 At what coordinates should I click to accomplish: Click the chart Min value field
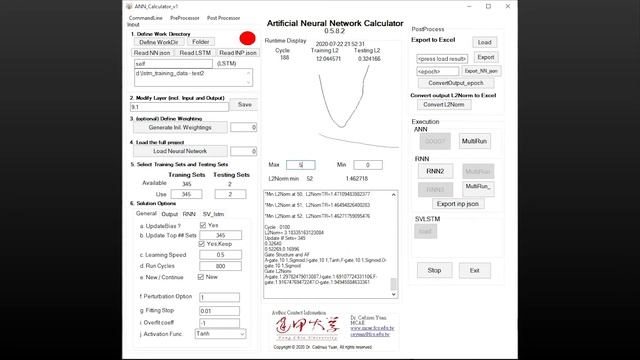[368, 165]
